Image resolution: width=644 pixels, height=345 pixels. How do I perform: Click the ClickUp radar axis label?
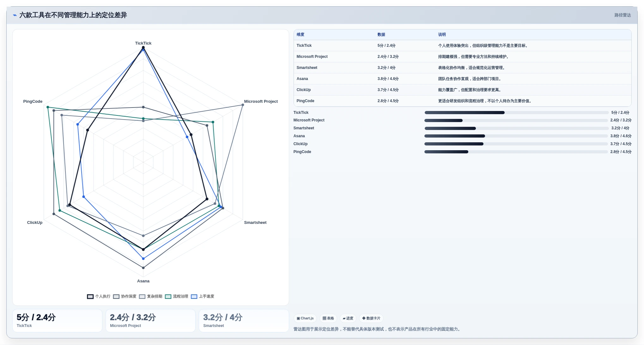35,223
